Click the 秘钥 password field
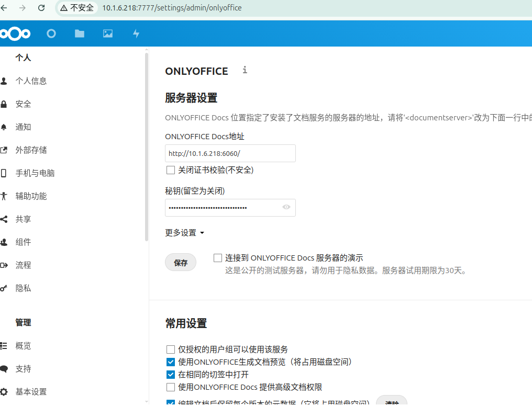 [230, 207]
